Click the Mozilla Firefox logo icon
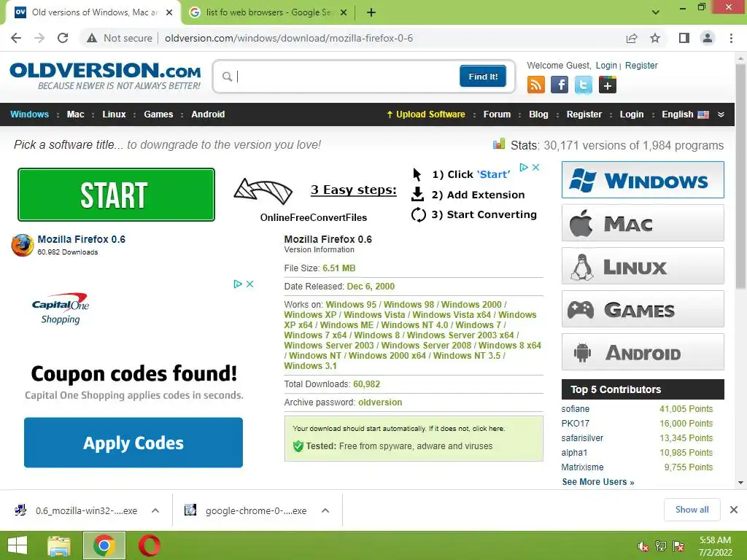747x560 pixels. [x=23, y=245]
